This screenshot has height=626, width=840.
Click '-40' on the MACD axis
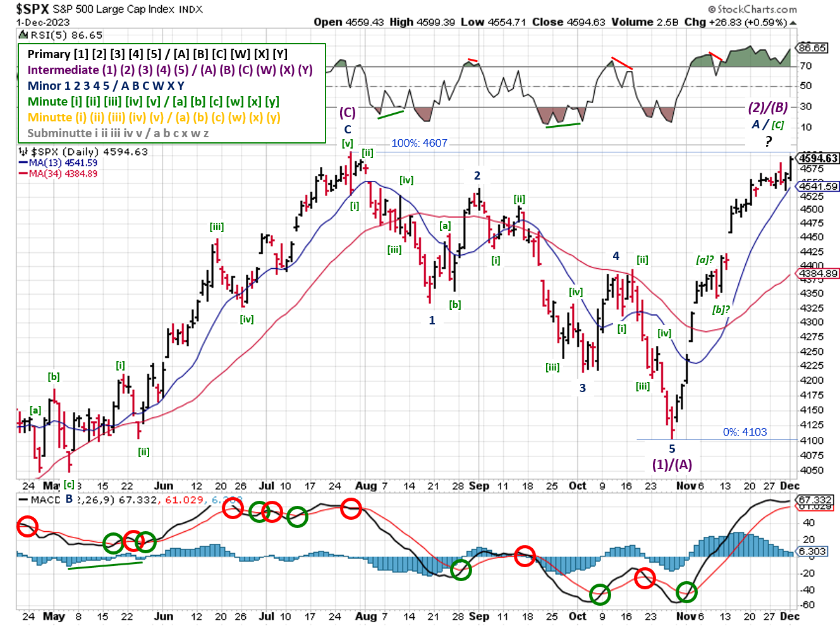click(806, 590)
